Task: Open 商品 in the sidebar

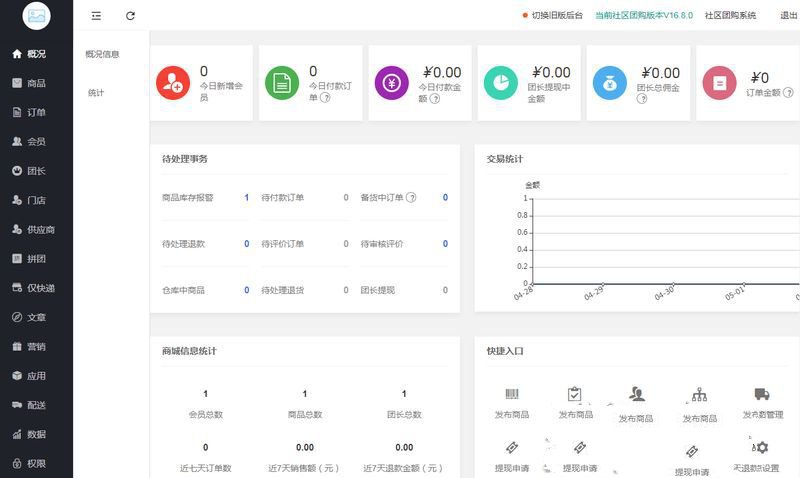Action: tap(29, 83)
